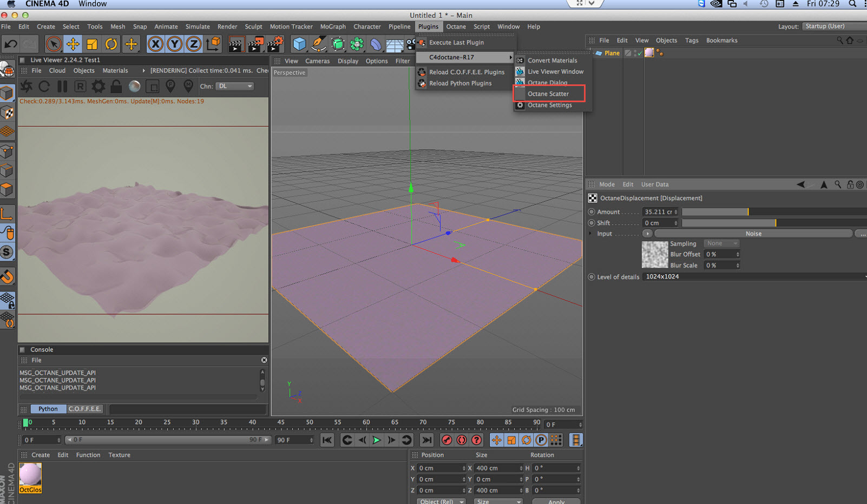
Task: Adjust the Shift slider
Action: pos(774,223)
